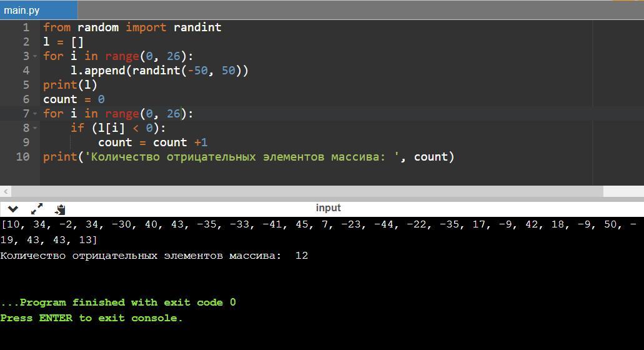Click the "count = 0" line

[74, 99]
